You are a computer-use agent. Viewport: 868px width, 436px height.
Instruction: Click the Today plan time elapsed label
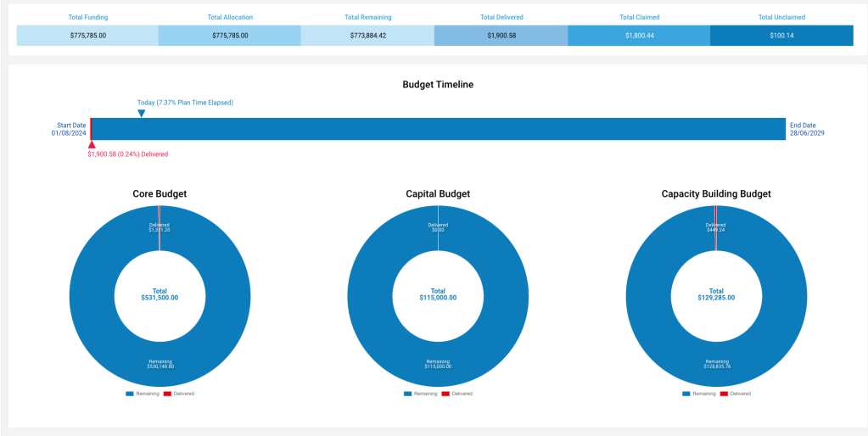pyautogui.click(x=185, y=103)
